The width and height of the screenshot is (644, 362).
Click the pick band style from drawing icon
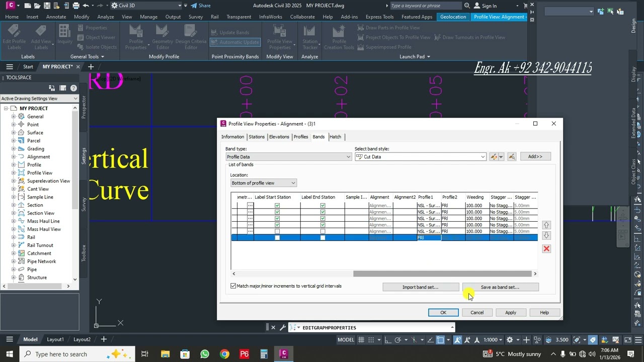coord(512,157)
